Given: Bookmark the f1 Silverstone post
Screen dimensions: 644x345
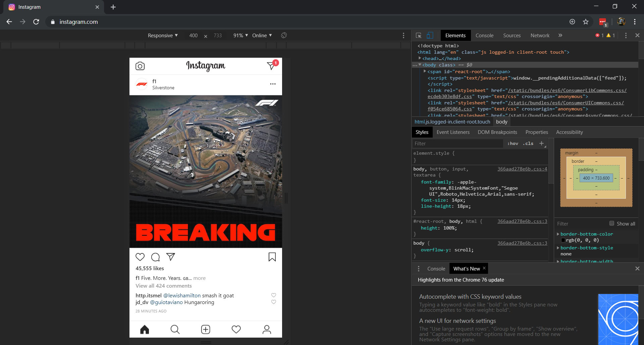Looking at the screenshot, I should click(272, 257).
